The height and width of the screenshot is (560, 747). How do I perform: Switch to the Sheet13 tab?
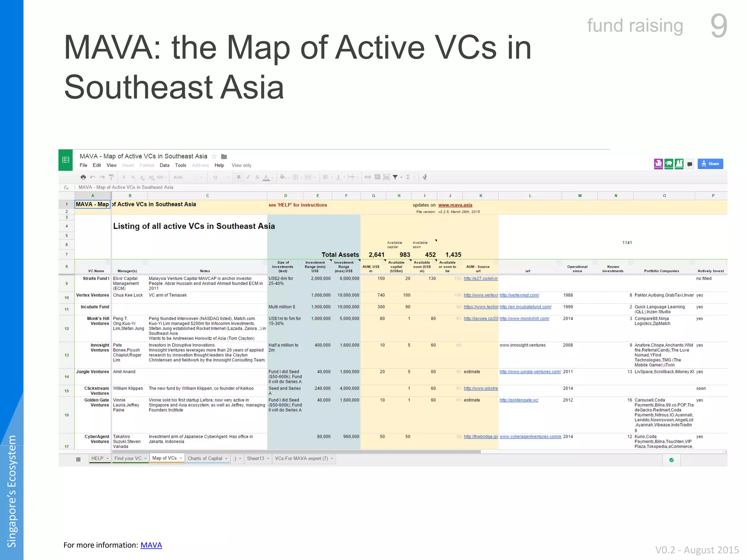[258, 459]
